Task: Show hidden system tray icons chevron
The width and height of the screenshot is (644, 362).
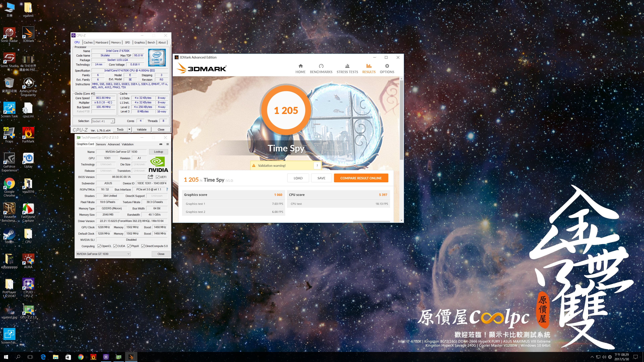Action: point(592,357)
